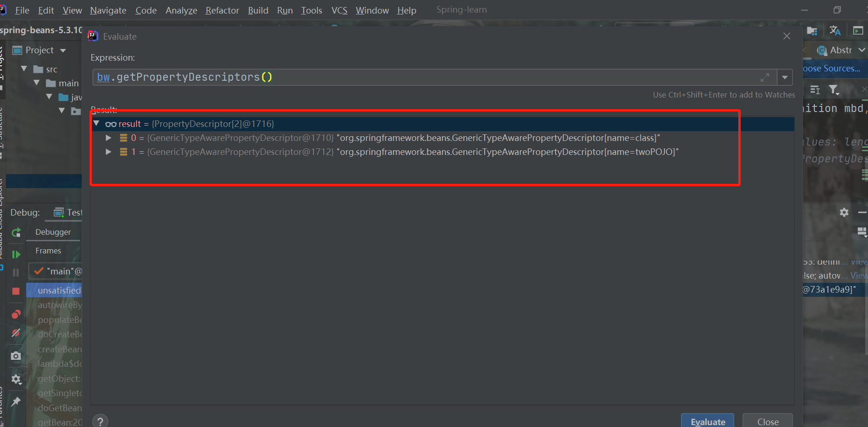Open debug settings gear on left toolbar
This screenshot has width=868, height=427.
click(16, 379)
